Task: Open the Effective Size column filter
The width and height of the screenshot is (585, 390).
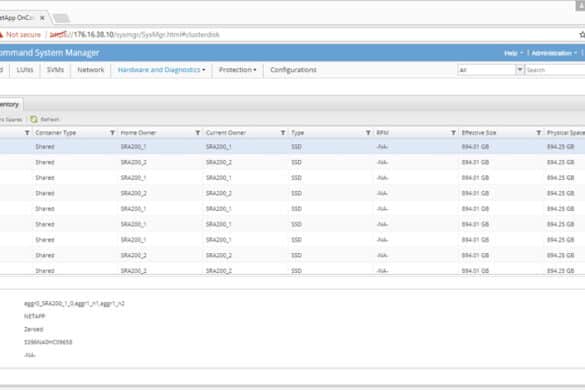Action: click(x=539, y=133)
